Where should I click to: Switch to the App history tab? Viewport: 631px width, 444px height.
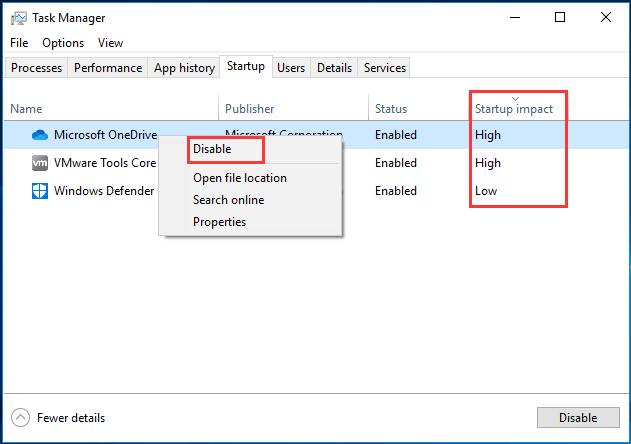click(184, 68)
